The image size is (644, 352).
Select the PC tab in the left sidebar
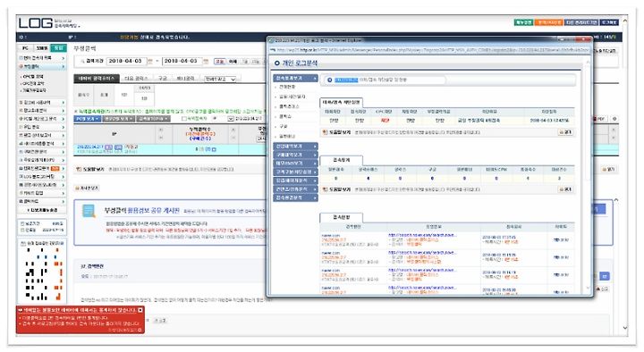[x=25, y=48]
